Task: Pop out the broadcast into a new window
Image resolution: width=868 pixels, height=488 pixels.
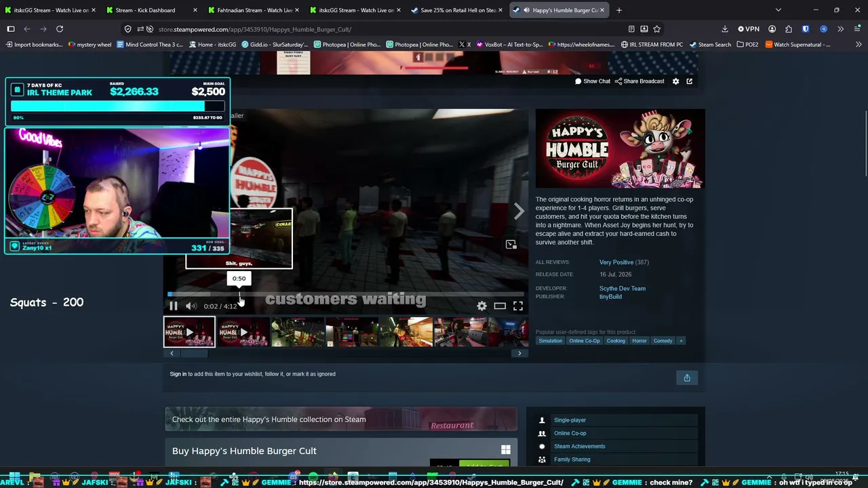Action: point(690,81)
